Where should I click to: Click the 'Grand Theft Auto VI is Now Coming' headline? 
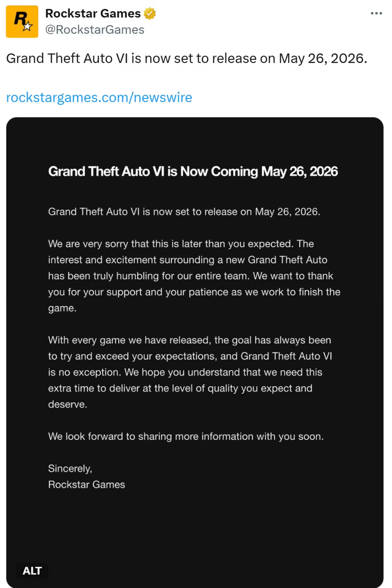[x=193, y=171]
